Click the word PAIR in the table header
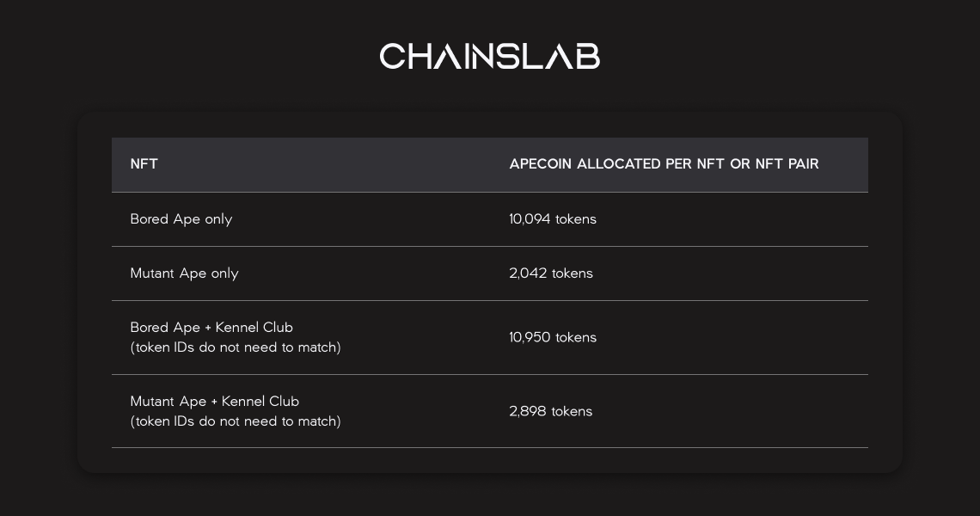 [x=803, y=164]
